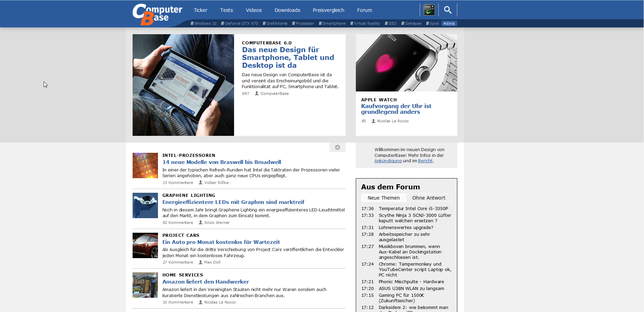Select the #Prozessor tag
Image resolution: width=644 pixels, height=312 pixels.
pos(303,23)
